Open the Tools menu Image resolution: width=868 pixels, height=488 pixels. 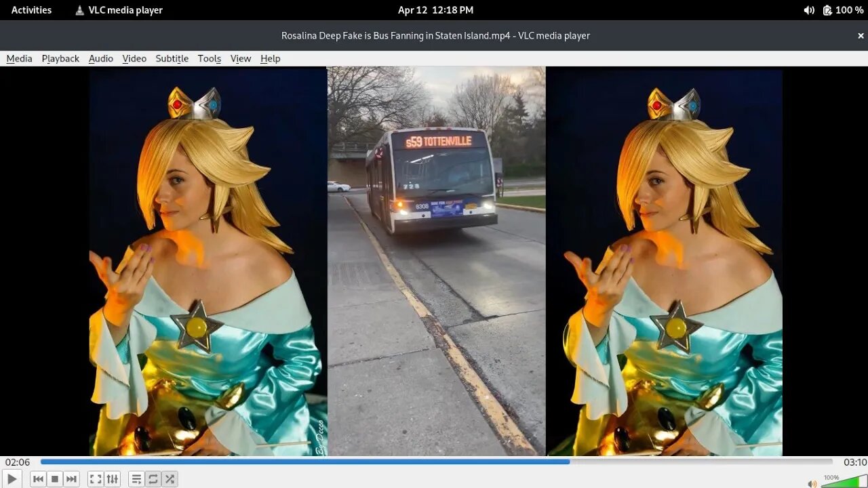point(210,58)
